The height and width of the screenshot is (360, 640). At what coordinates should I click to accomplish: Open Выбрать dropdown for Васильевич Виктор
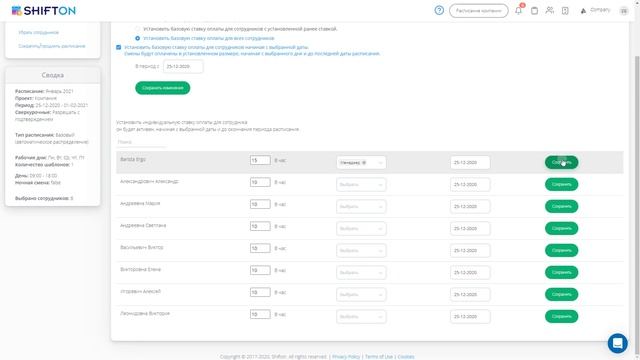361,251
